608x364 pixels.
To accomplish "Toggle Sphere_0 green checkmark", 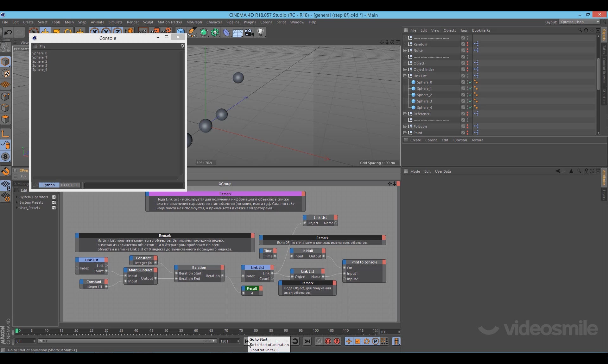I will (471, 82).
